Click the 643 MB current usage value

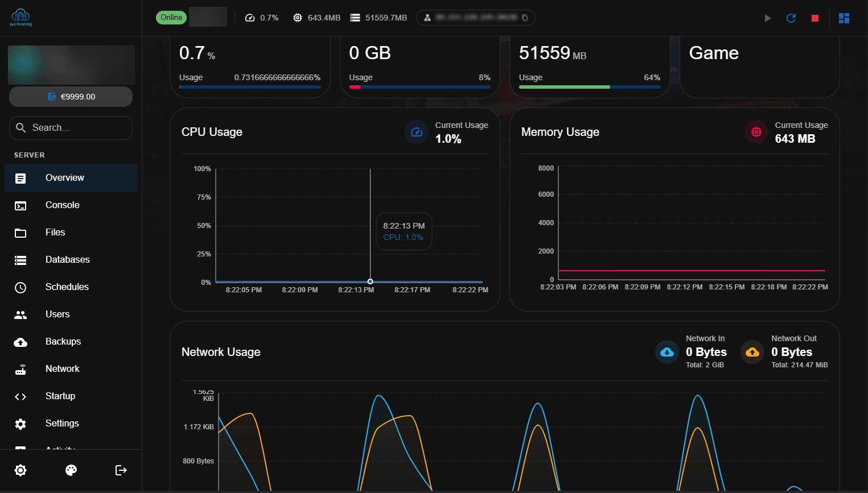pos(795,139)
